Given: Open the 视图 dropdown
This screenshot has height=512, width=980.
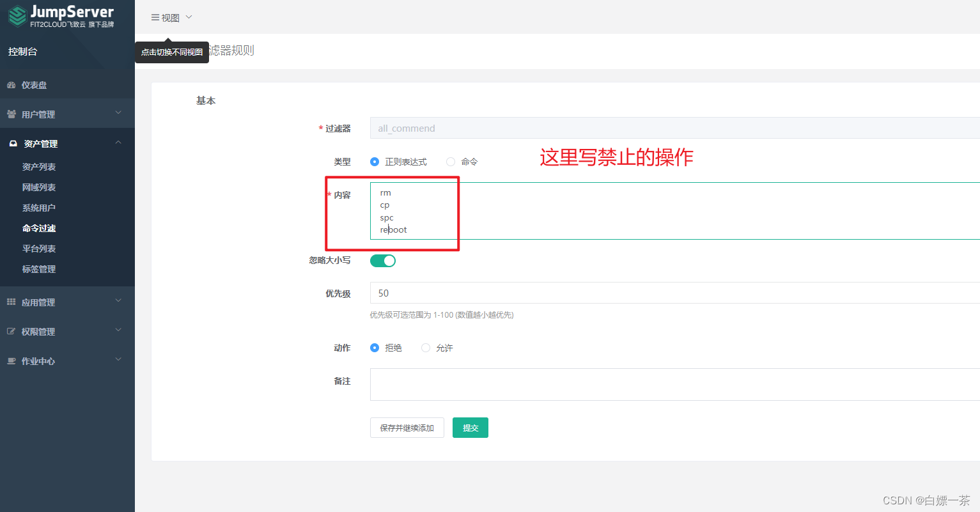Looking at the screenshot, I should [x=171, y=18].
